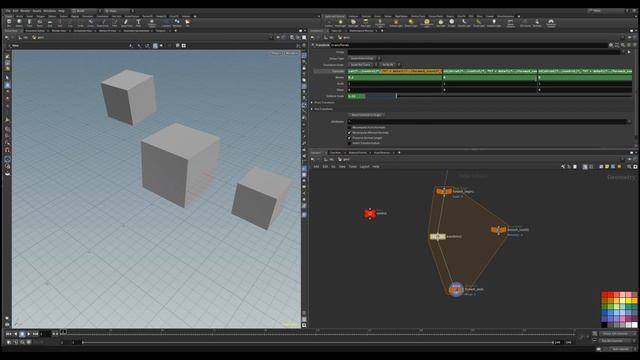Image resolution: width=640 pixels, height=360 pixels.
Task: Select the Tube shelf tool
Action: (x=29, y=23)
